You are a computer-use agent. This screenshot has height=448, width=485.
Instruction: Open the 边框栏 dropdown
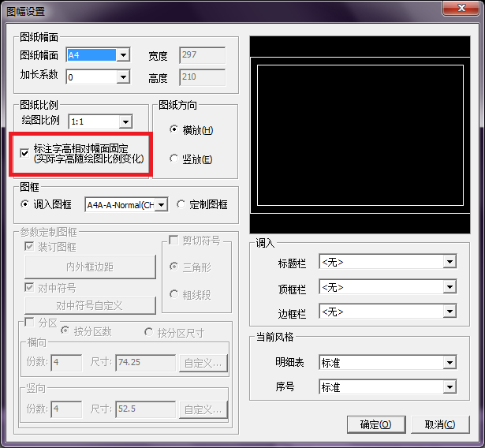tap(450, 312)
